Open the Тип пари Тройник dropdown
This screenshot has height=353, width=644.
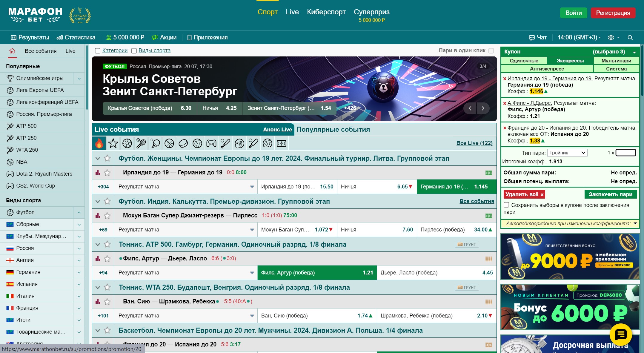(x=567, y=153)
